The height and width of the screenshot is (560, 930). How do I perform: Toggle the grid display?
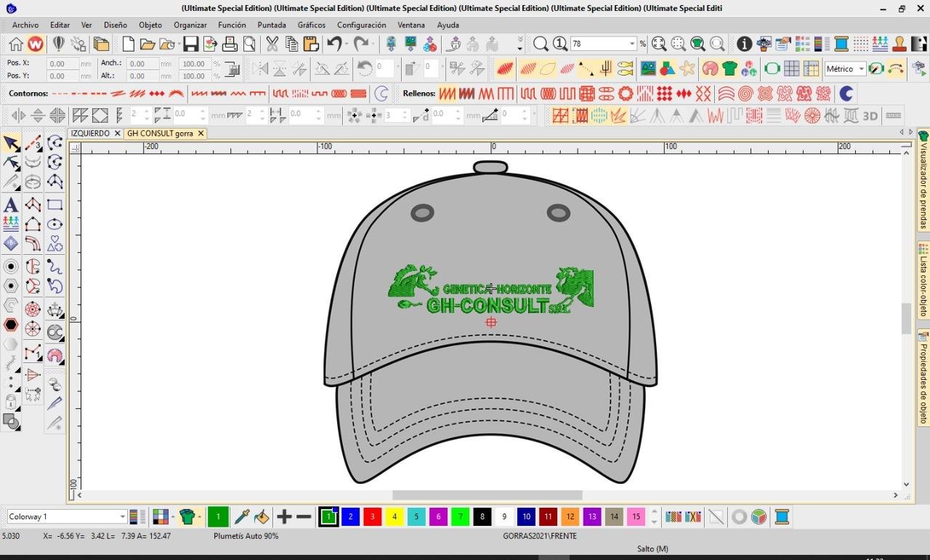tap(791, 69)
